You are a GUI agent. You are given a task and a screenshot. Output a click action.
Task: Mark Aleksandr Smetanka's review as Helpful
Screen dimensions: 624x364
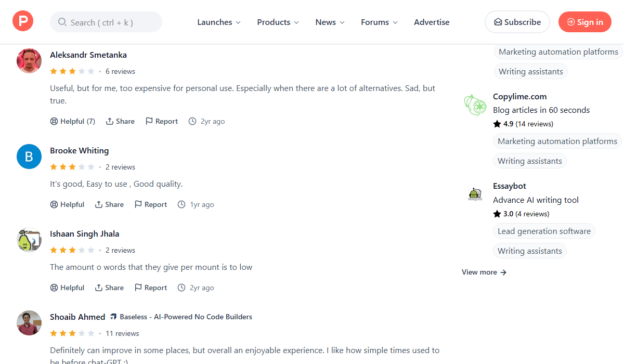click(x=73, y=121)
